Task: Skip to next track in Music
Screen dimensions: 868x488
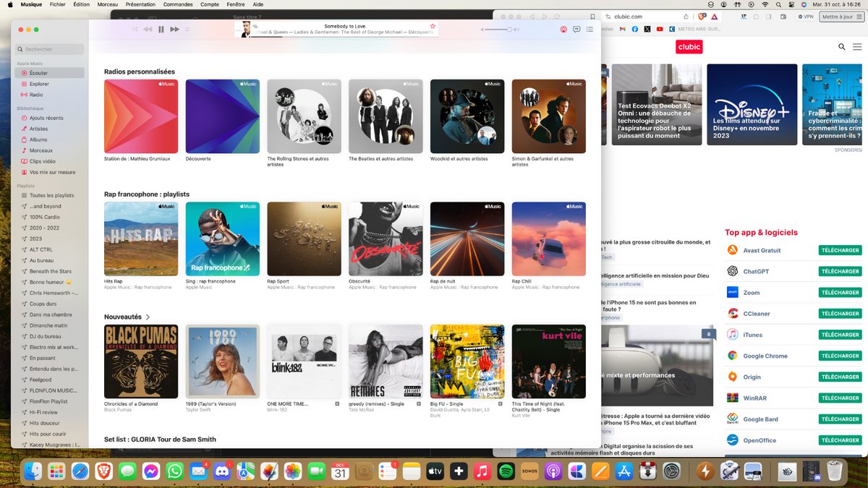Action: point(174,29)
